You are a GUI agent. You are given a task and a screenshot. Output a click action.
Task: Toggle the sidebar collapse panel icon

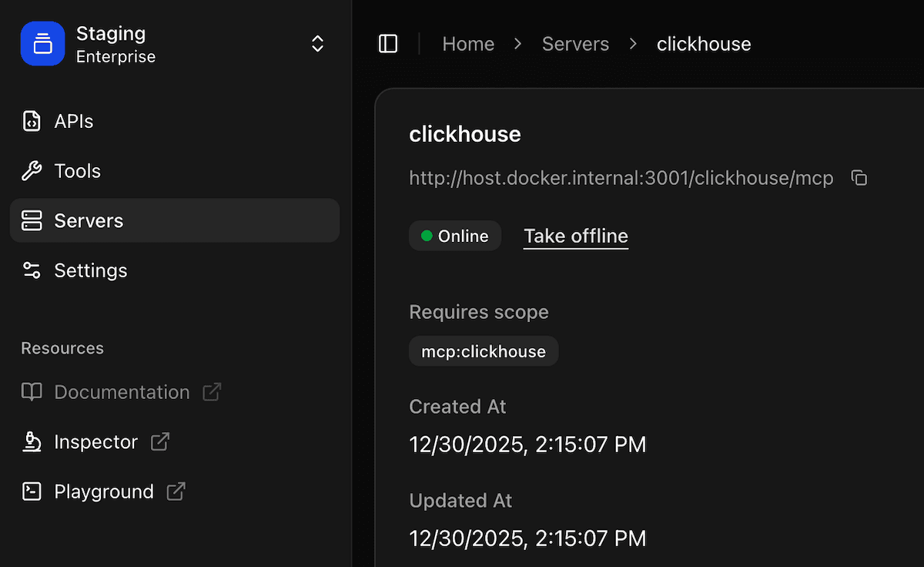pyautogui.click(x=388, y=44)
